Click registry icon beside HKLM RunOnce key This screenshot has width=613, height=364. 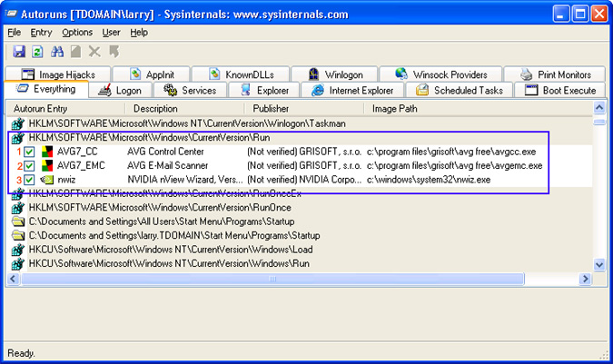point(17,207)
